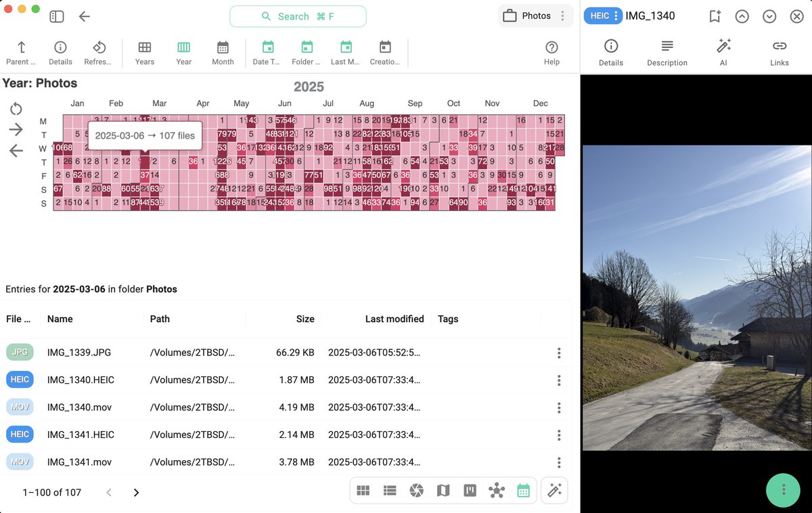Refresh the calendar view
812x513 pixels.
pos(98,53)
